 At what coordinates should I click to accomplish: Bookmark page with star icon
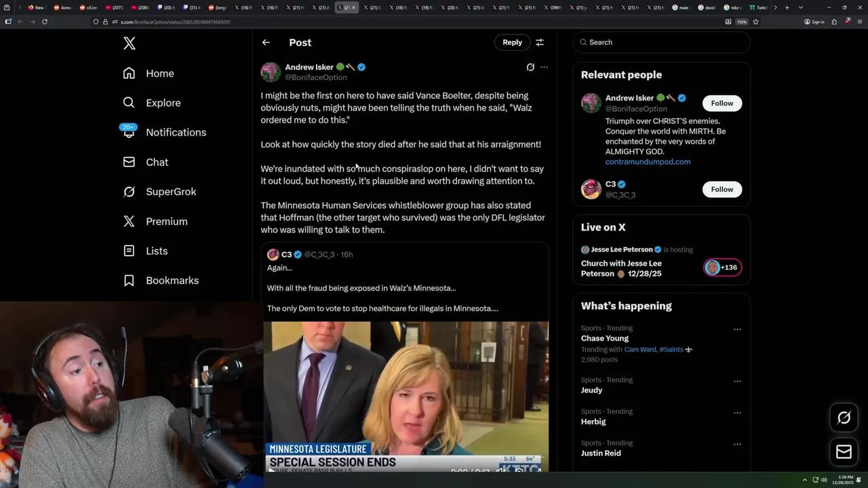[755, 22]
